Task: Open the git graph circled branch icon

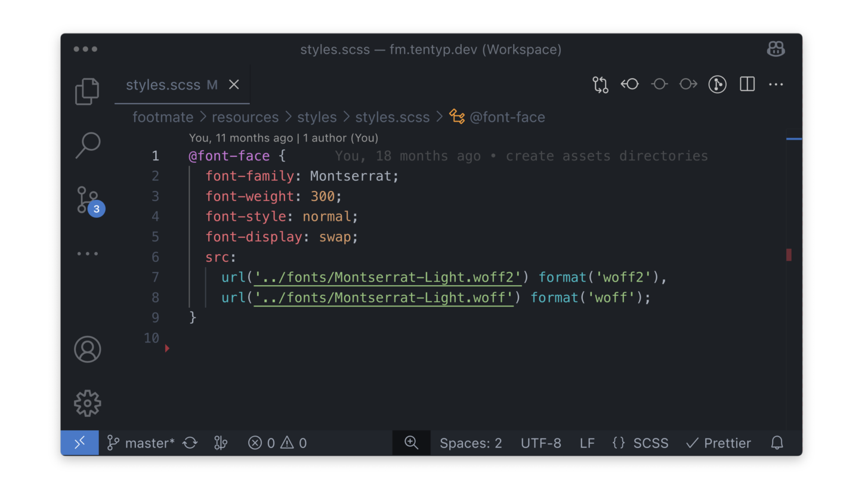Action: (x=717, y=84)
